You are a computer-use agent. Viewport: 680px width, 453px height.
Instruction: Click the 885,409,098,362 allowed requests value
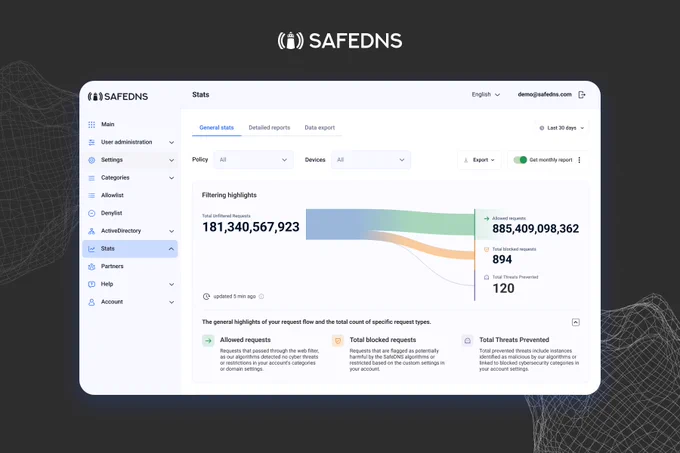[536, 229]
